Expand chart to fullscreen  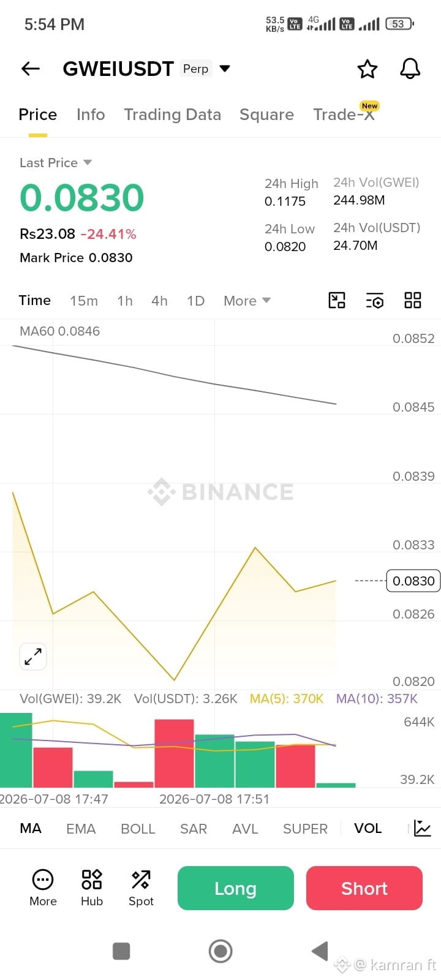click(33, 657)
